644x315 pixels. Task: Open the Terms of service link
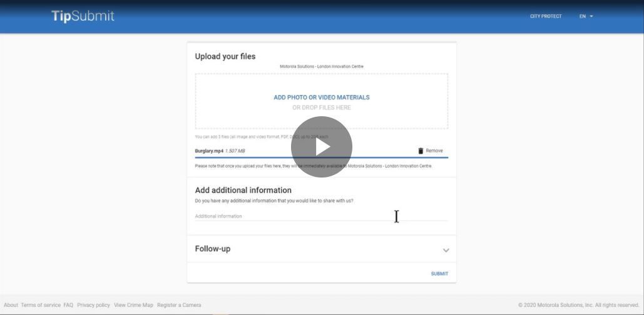click(x=41, y=305)
